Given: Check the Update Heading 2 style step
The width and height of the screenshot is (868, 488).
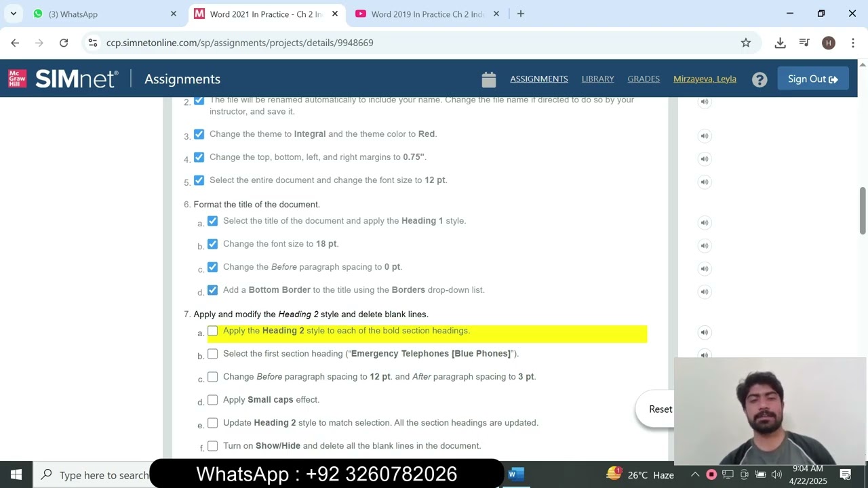Looking at the screenshot, I should 212,423.
